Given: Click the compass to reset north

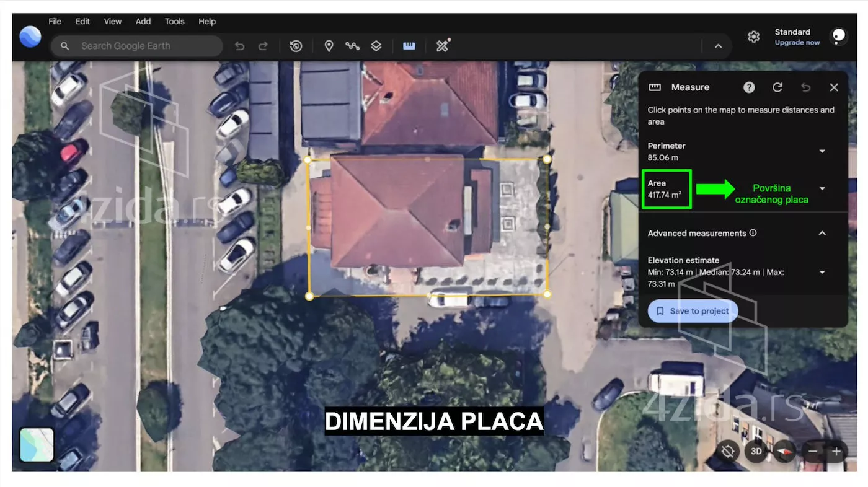Looking at the screenshot, I should (x=784, y=451).
